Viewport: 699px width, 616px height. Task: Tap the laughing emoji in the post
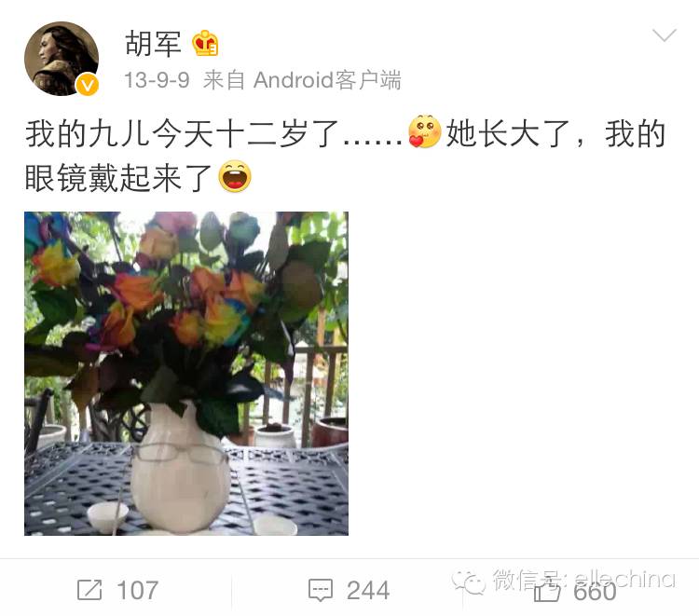click(235, 176)
